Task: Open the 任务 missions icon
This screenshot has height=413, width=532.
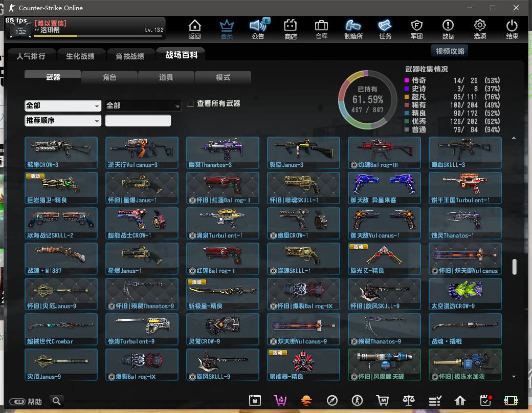Action: click(x=385, y=29)
